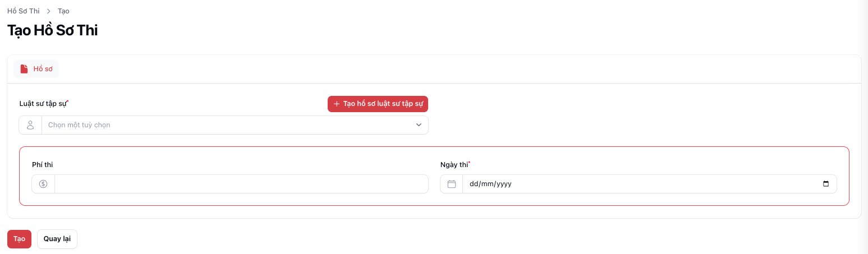Click the Ngày thi field label
868x254 pixels.
click(454, 164)
